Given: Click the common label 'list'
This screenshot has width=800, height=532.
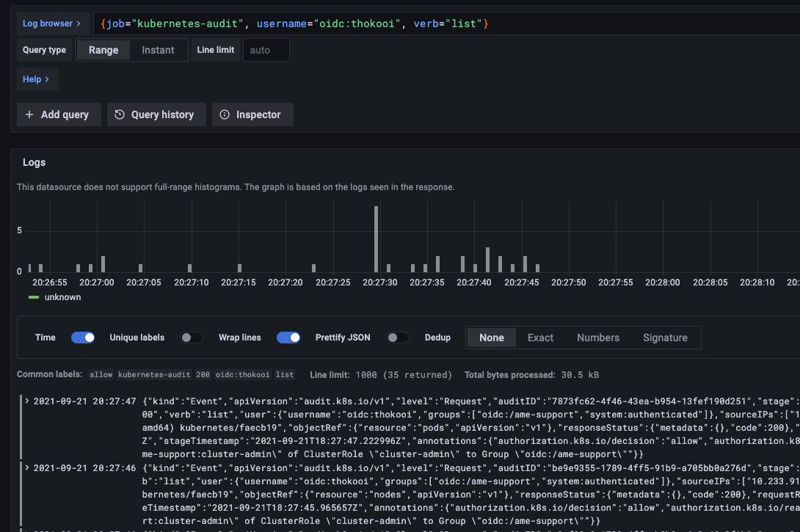Looking at the screenshot, I should pyautogui.click(x=285, y=375).
